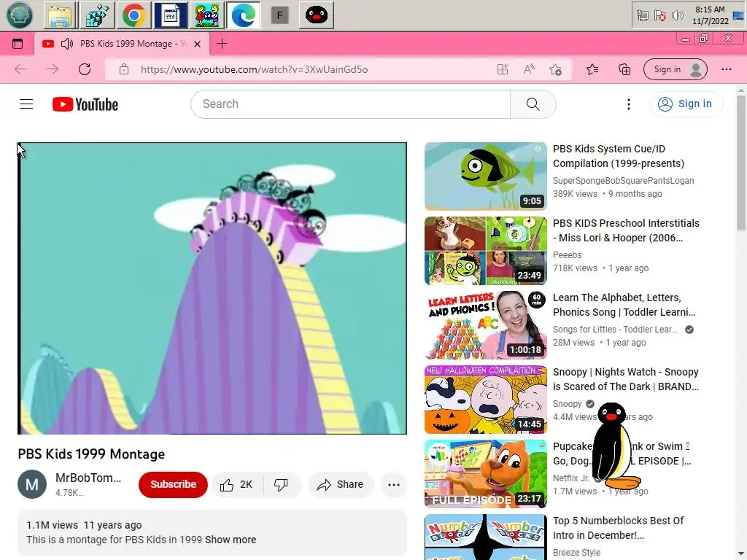The image size is (747, 560).
Task: Open Pupcakes Go, Dog. Go! thumbnail
Action: pos(485,474)
